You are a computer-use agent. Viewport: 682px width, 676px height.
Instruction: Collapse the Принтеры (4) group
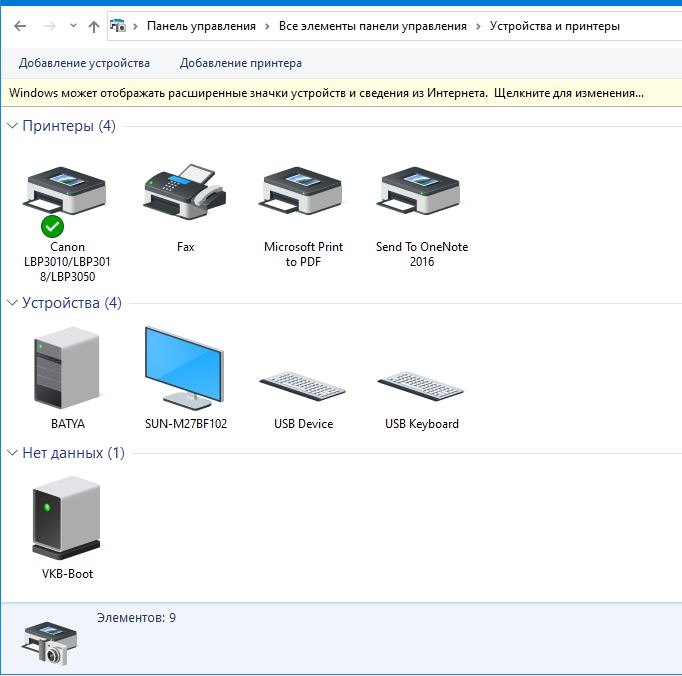pos(13,126)
